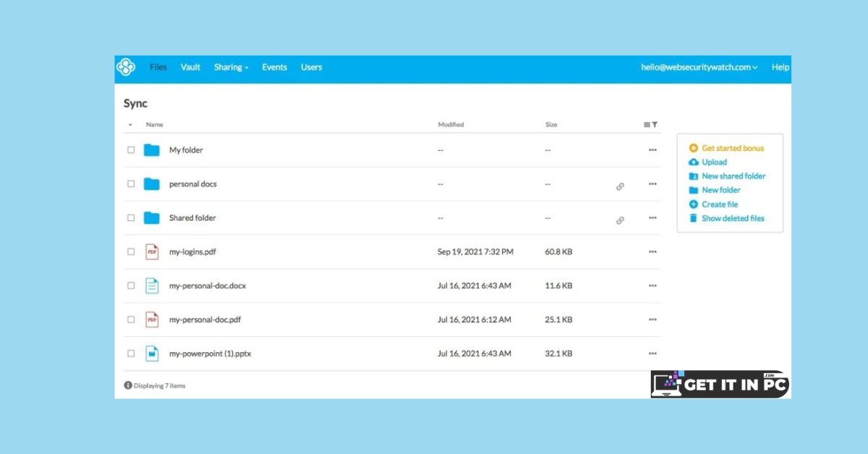This screenshot has width=868, height=454.
Task: Click the my-personal-doc.docx document icon
Action: (152, 286)
